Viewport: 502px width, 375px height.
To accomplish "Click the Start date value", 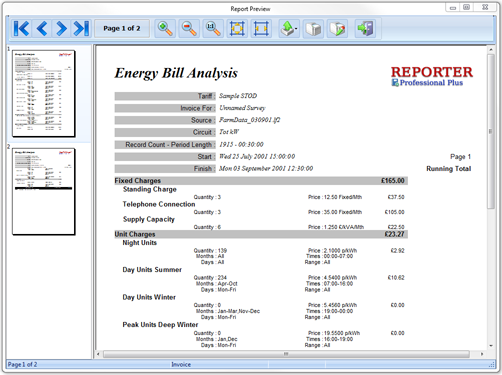I will click(x=257, y=156).
